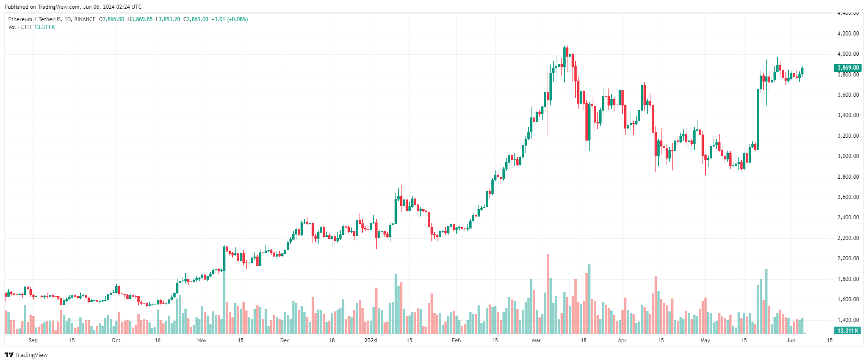Click the BINANCE exchange label

(x=85, y=19)
